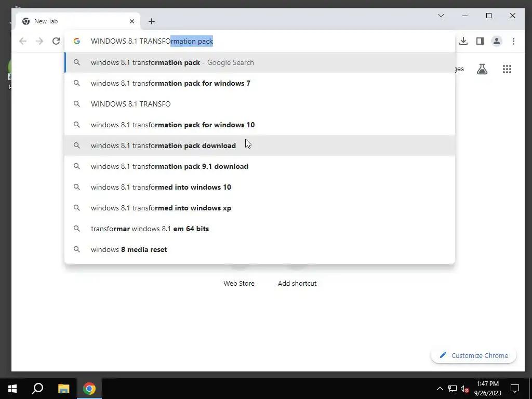532x399 pixels.
Task: Choose suggestion 'transformation pack download'
Action: click(x=260, y=145)
